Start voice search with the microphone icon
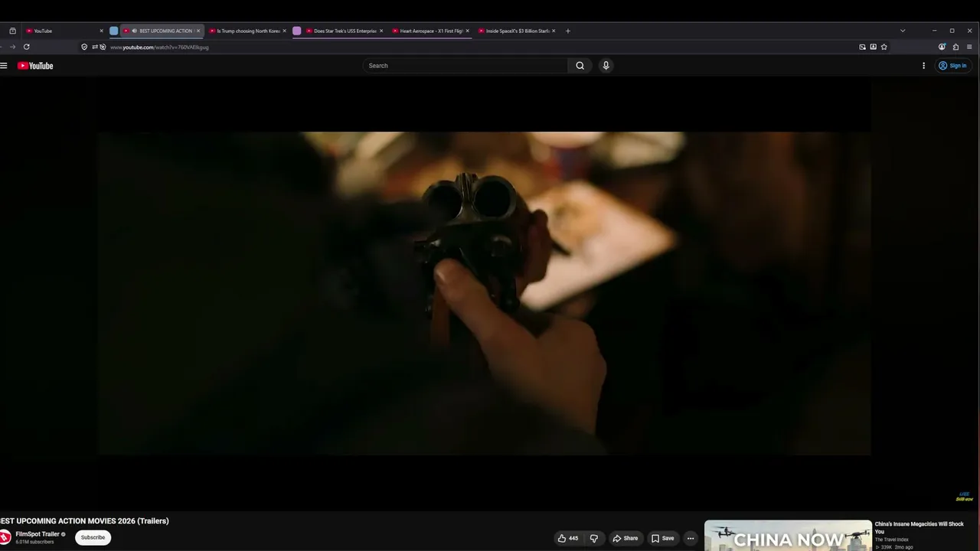Image resolution: width=980 pixels, height=551 pixels. click(x=606, y=66)
